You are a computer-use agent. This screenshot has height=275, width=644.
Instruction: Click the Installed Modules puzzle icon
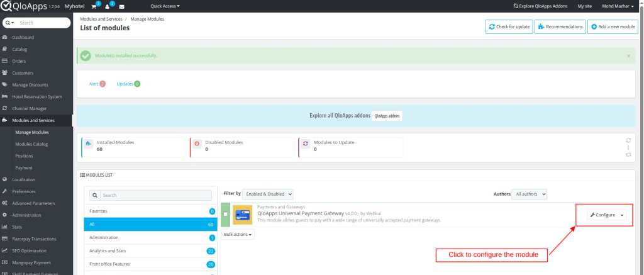[89, 143]
